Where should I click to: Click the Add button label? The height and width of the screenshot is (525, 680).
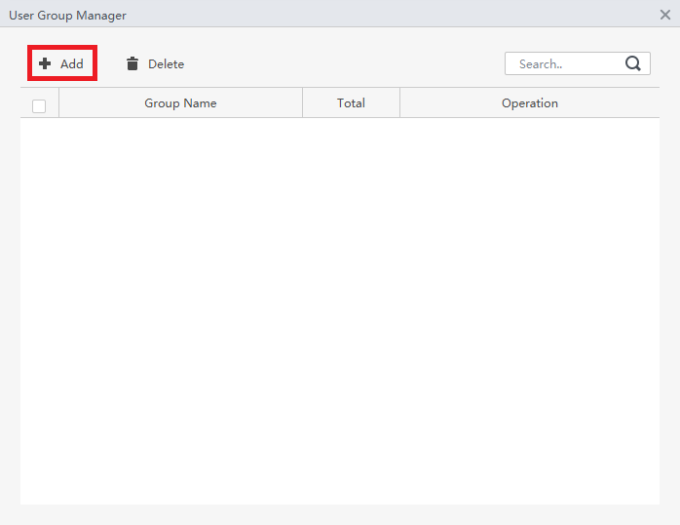pyautogui.click(x=72, y=64)
